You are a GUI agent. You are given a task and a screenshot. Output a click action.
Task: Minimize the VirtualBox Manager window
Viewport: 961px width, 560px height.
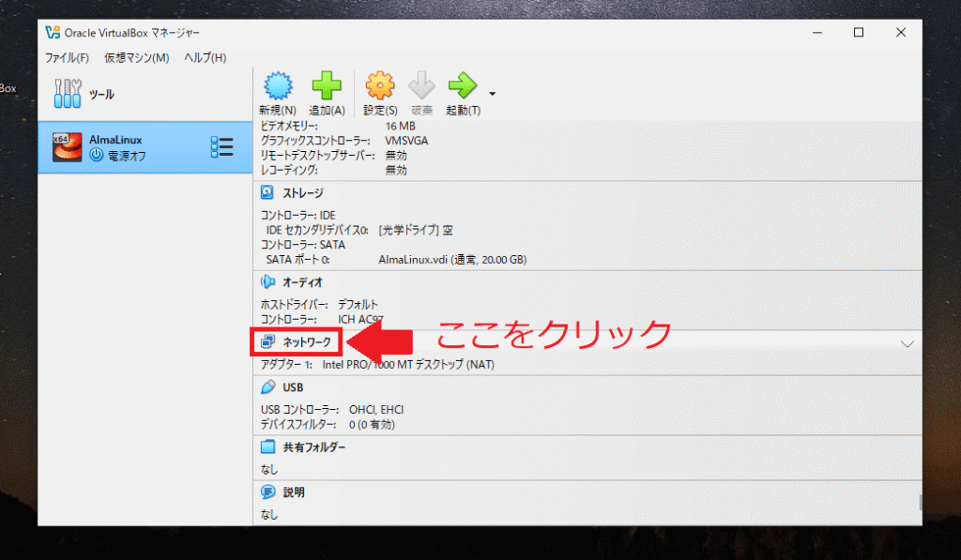click(817, 33)
